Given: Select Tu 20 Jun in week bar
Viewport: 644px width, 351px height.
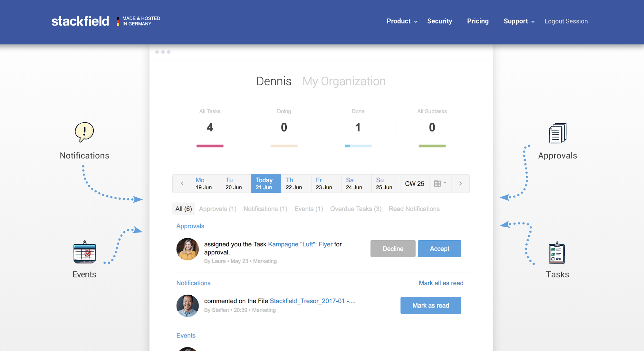Looking at the screenshot, I should 236,184.
